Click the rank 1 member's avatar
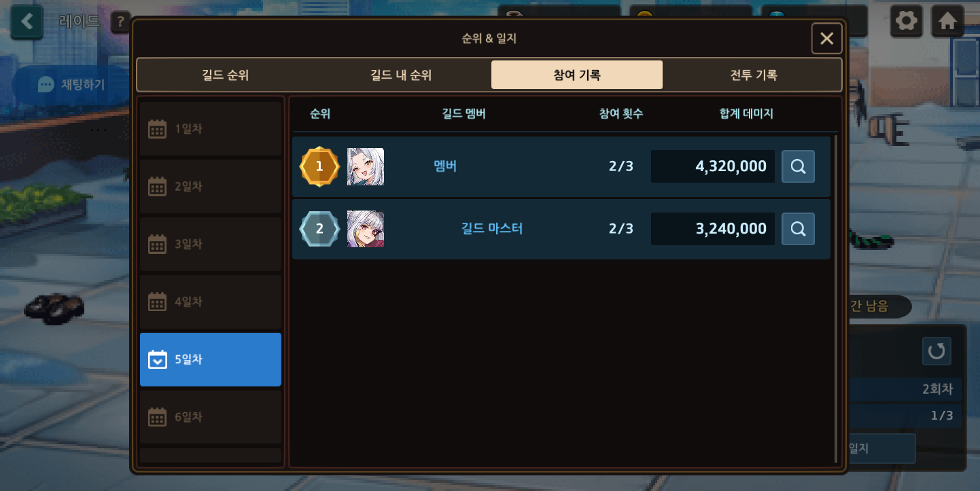Viewport: 980px width, 491px height. (366, 166)
